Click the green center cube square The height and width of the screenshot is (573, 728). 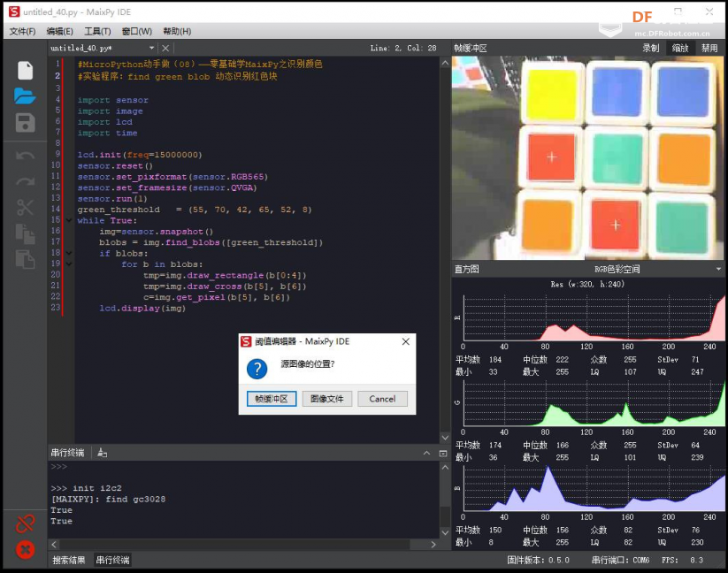coord(617,158)
